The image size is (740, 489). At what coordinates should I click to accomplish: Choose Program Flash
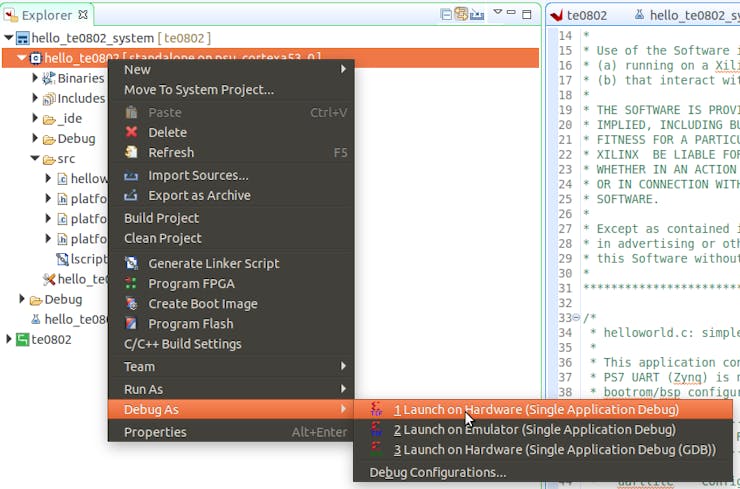(231, 324)
